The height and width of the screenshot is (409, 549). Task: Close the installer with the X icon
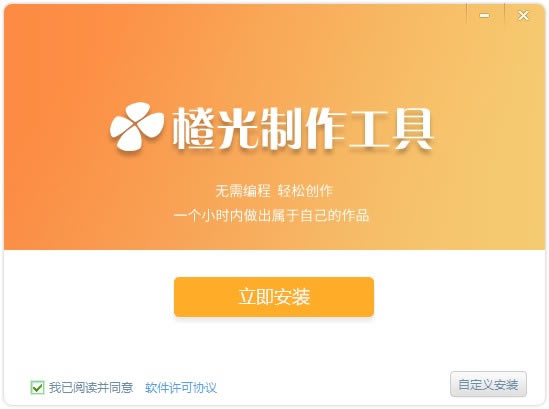[x=523, y=15]
